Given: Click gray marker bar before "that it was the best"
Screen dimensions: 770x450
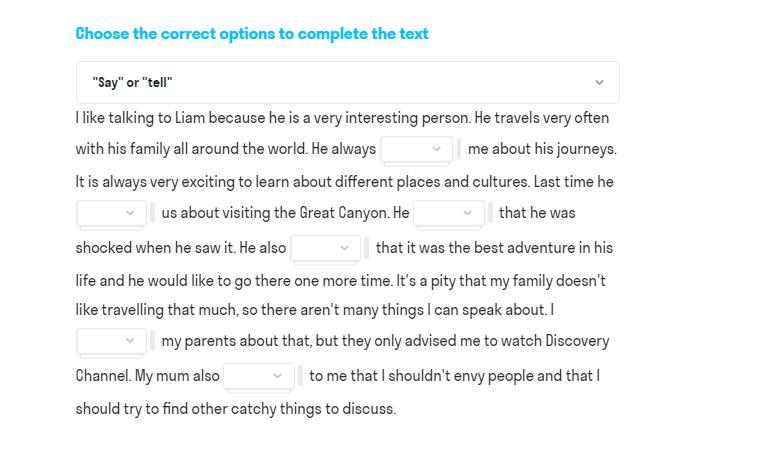Looking at the screenshot, I should (366, 248).
